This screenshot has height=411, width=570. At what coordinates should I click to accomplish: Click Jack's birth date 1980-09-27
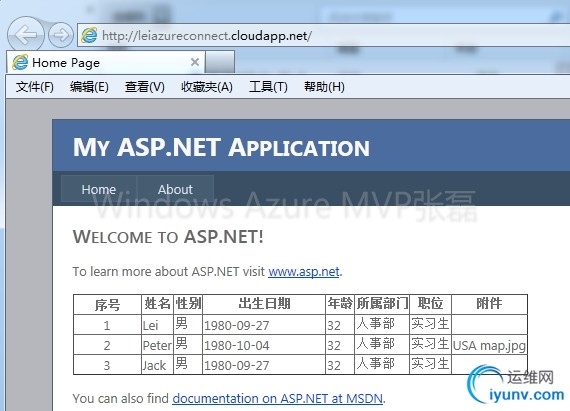pyautogui.click(x=264, y=365)
